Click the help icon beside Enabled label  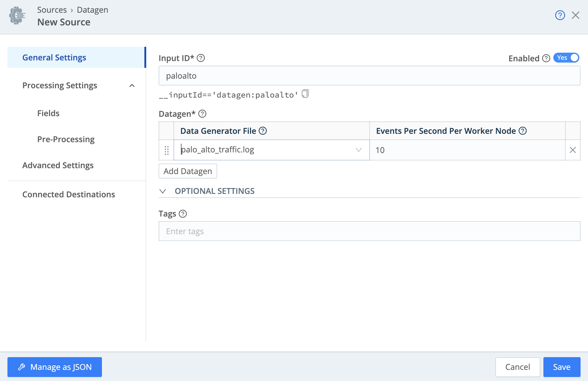[546, 58]
